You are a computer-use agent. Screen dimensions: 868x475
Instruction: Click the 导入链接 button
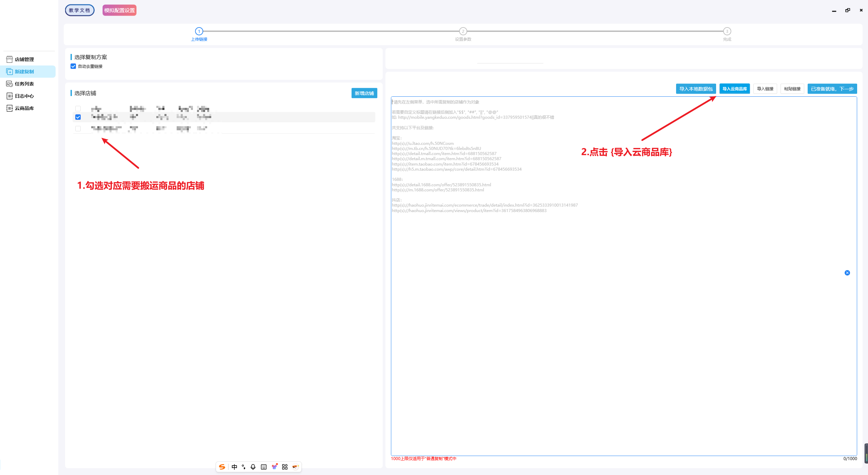765,89
